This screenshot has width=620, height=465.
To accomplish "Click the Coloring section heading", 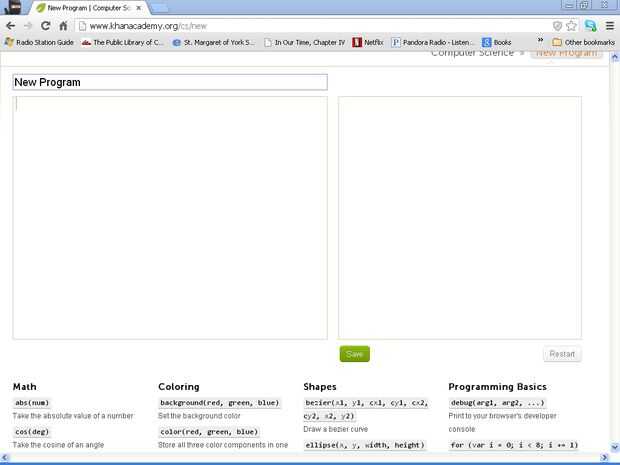I will [179, 387].
